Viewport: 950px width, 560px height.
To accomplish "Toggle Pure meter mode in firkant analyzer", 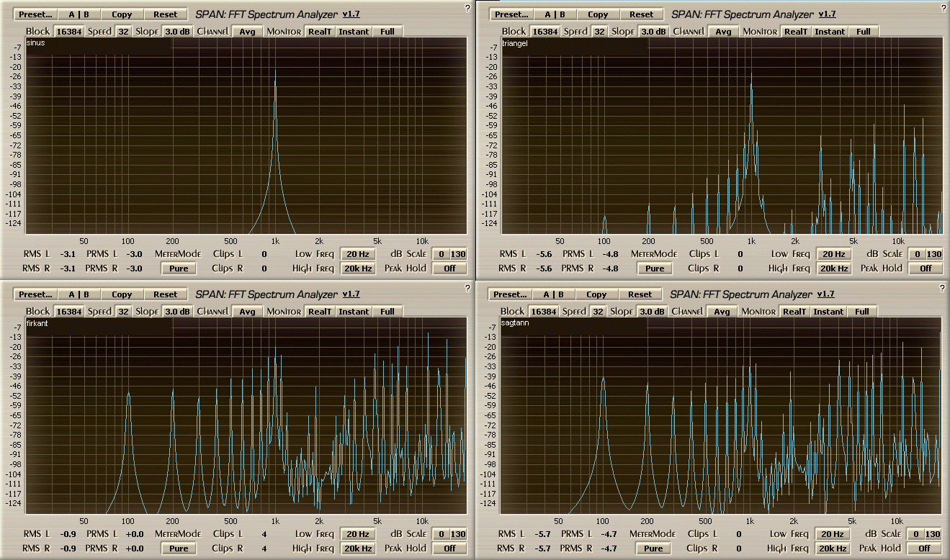I will (x=179, y=548).
